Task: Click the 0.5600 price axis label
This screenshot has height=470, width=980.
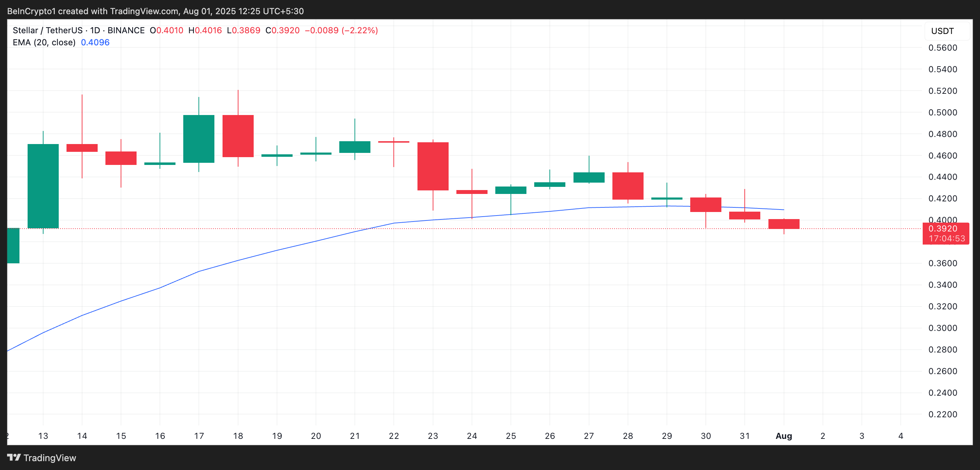Action: click(942, 48)
